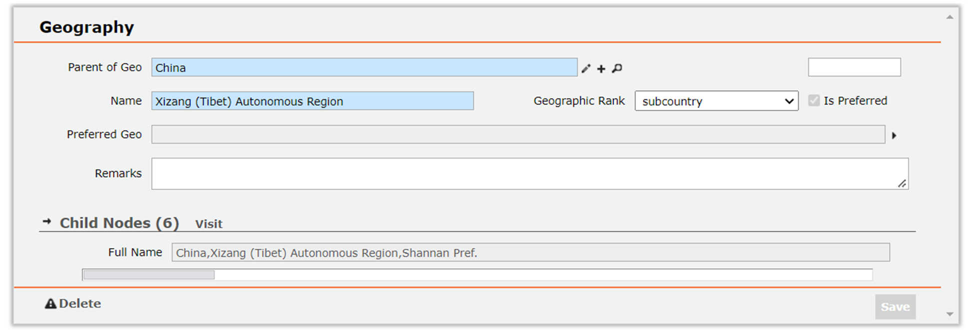The height and width of the screenshot is (335, 980).
Task: Enable Is Preferred for this geography
Action: pos(815,100)
